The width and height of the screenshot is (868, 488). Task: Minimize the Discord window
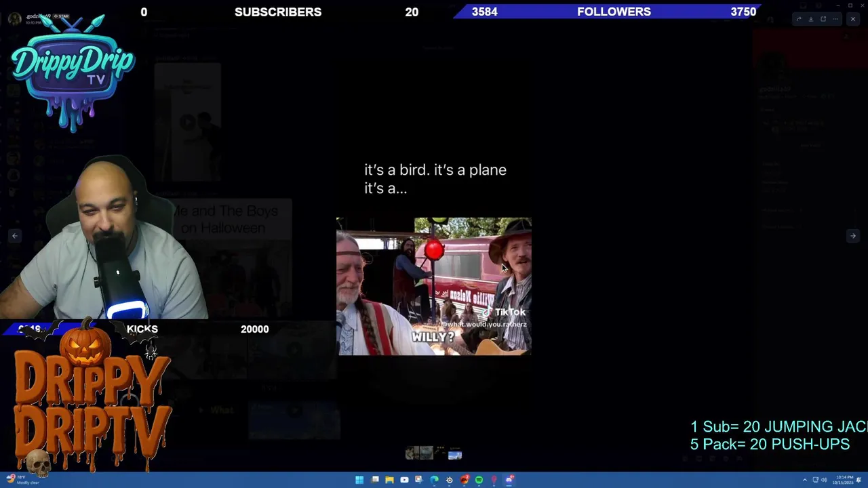click(838, 5)
